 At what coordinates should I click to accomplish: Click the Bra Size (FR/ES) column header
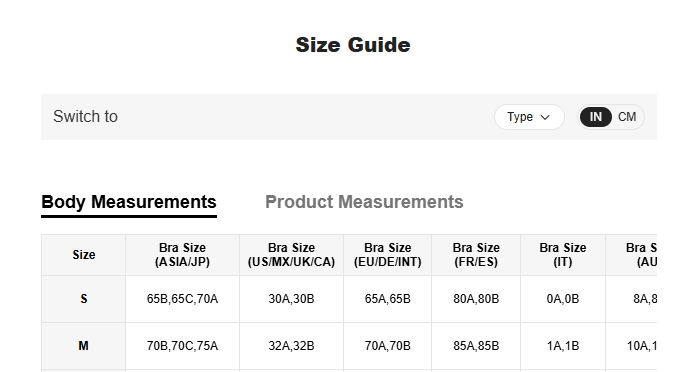(x=476, y=255)
